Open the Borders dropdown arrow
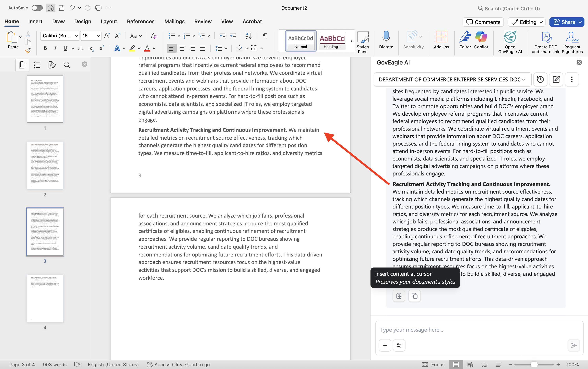Viewport: 588px width, 369px height. tap(262, 49)
